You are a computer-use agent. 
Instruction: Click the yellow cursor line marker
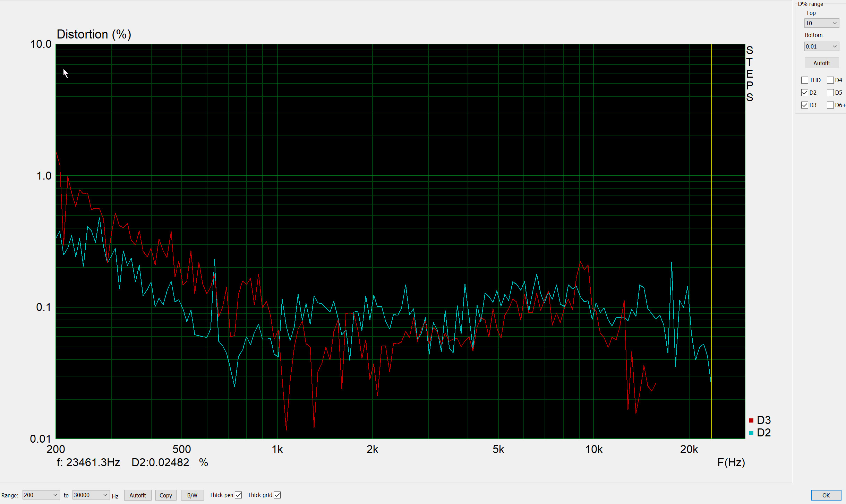pos(711,241)
